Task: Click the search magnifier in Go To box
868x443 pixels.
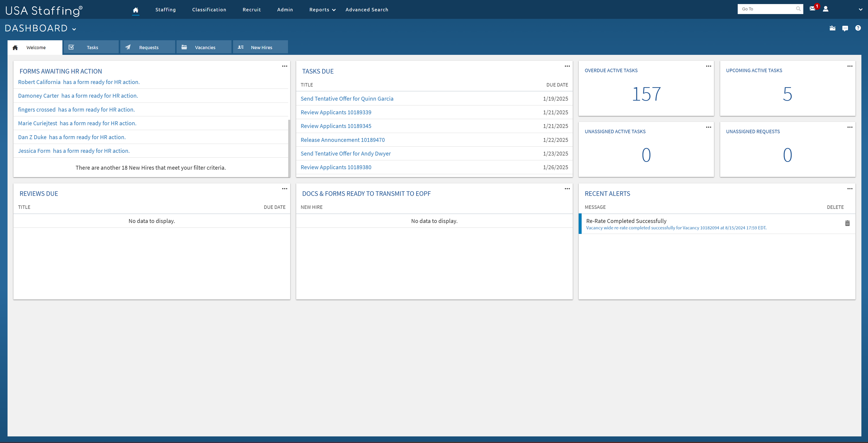Action: pyautogui.click(x=798, y=9)
